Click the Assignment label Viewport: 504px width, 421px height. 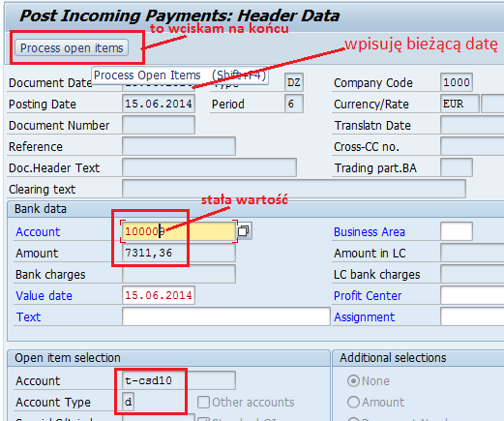point(364,316)
